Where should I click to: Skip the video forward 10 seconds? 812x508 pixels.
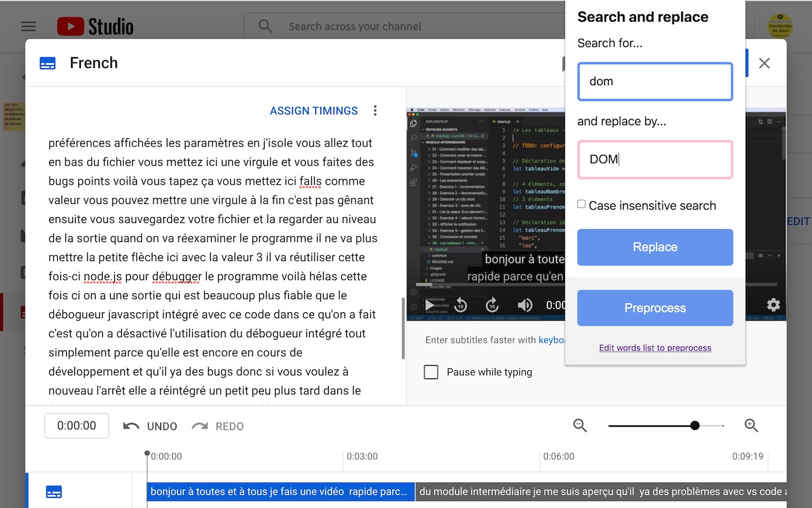[492, 305]
